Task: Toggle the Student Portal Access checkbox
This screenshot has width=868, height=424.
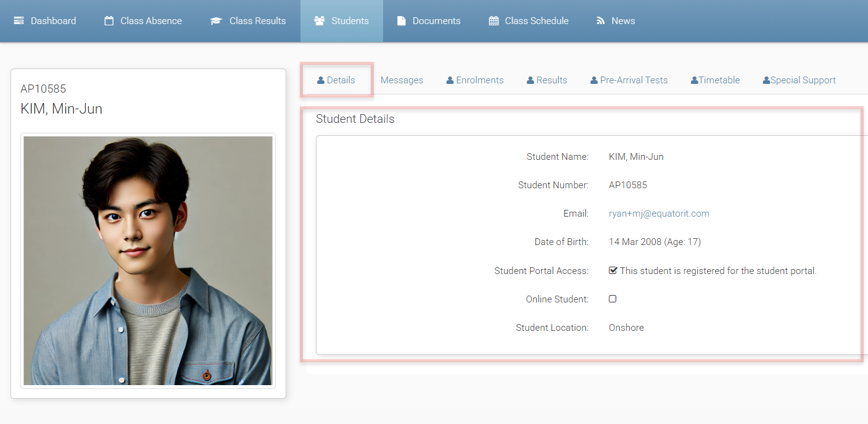Action: pos(613,270)
